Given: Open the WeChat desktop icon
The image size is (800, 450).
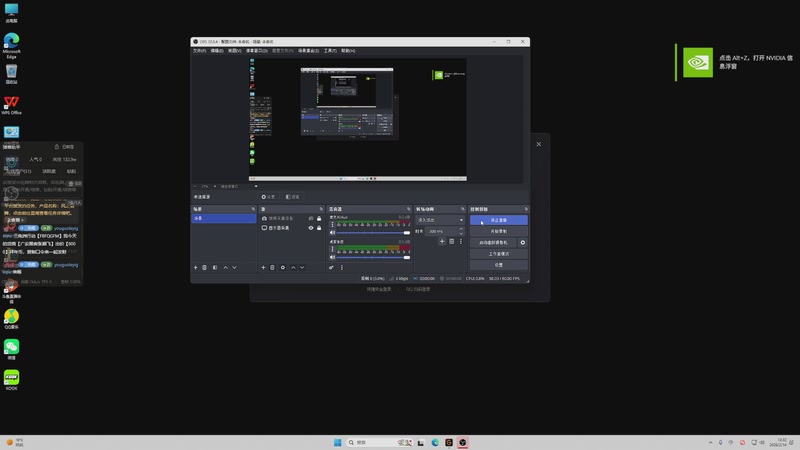Looking at the screenshot, I should [11, 349].
